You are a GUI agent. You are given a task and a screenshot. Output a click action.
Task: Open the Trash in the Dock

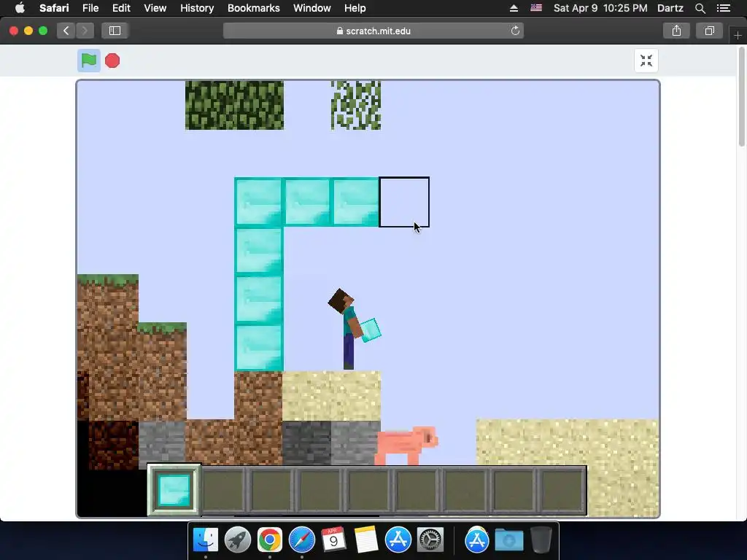click(x=541, y=540)
